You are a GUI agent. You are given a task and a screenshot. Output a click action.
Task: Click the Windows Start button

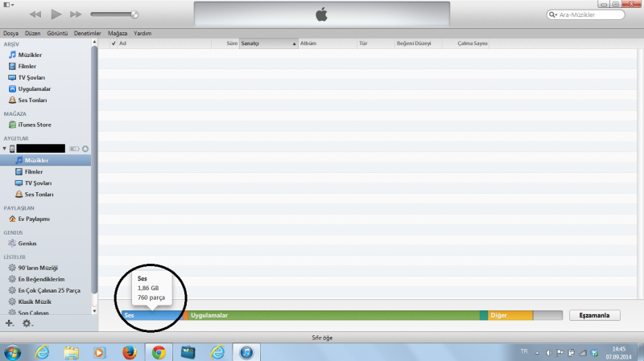[12, 352]
